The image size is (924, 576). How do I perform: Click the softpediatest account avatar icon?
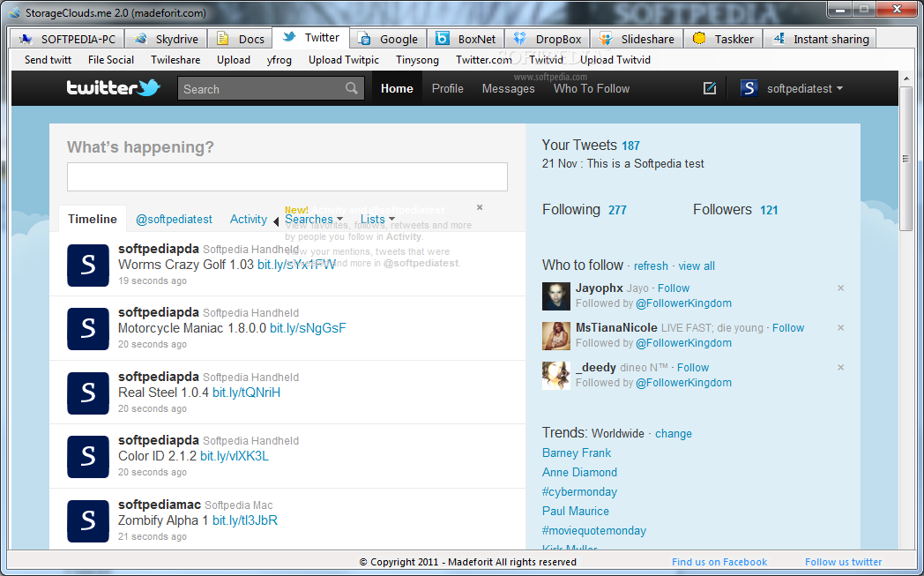click(749, 88)
